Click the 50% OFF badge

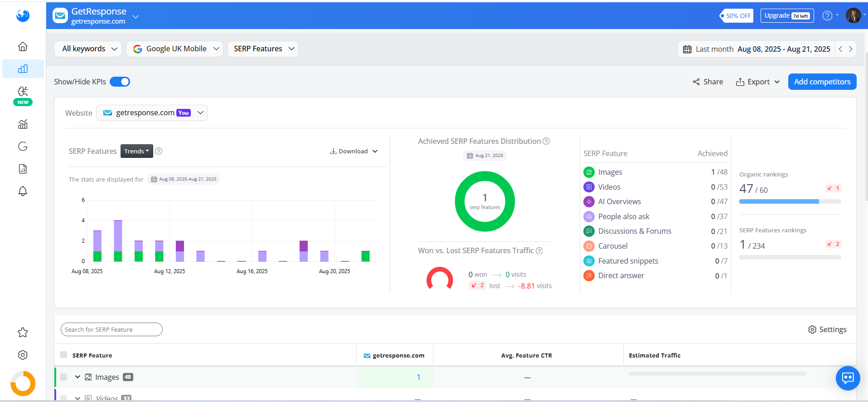(737, 15)
